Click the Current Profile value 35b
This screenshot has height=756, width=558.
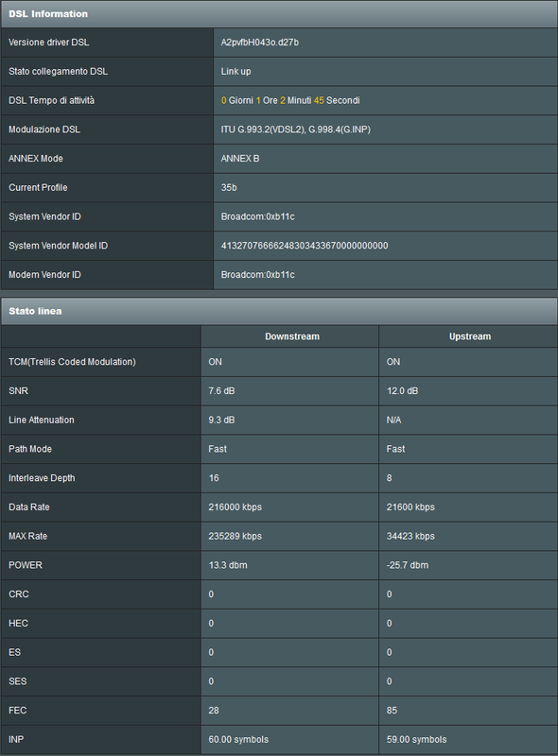coord(229,187)
